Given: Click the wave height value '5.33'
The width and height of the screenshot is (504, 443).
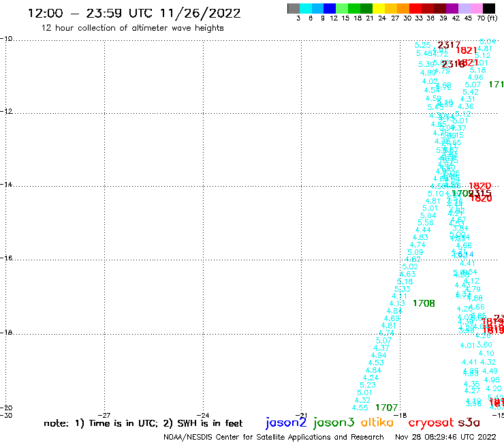Looking at the screenshot, I should (402, 289).
